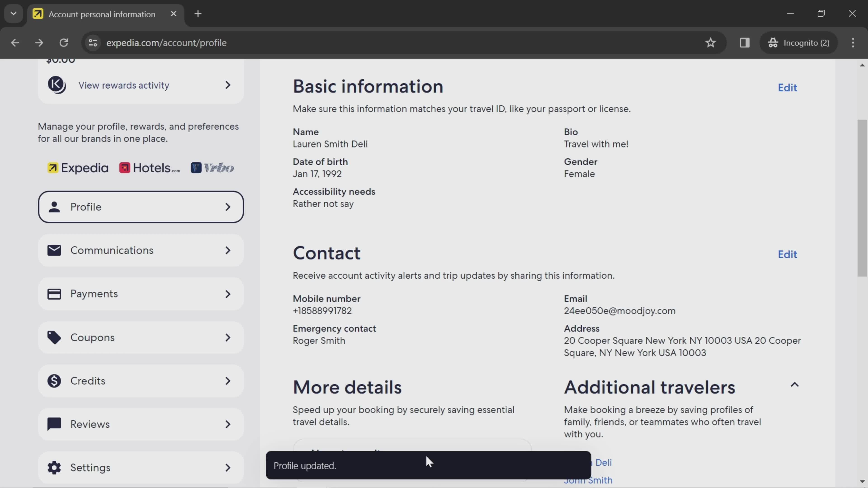The image size is (868, 488).
Task: Open the tab search dropdown arrow
Action: coord(14,14)
